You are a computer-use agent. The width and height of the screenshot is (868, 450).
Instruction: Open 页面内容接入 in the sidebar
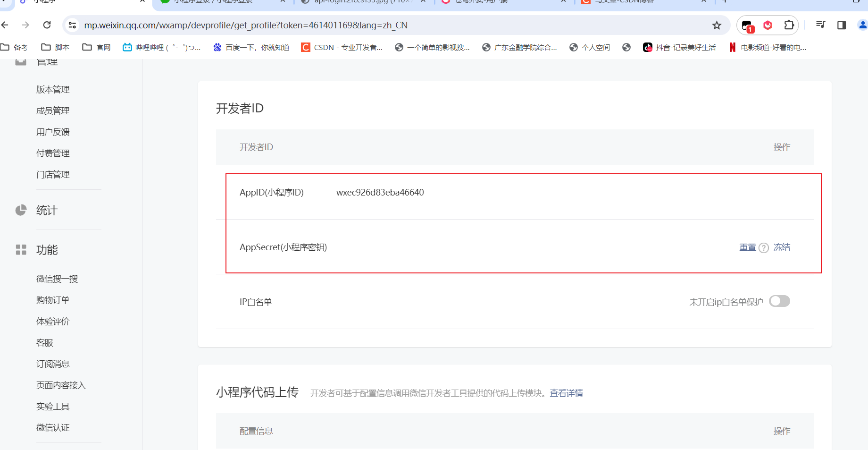pos(61,385)
